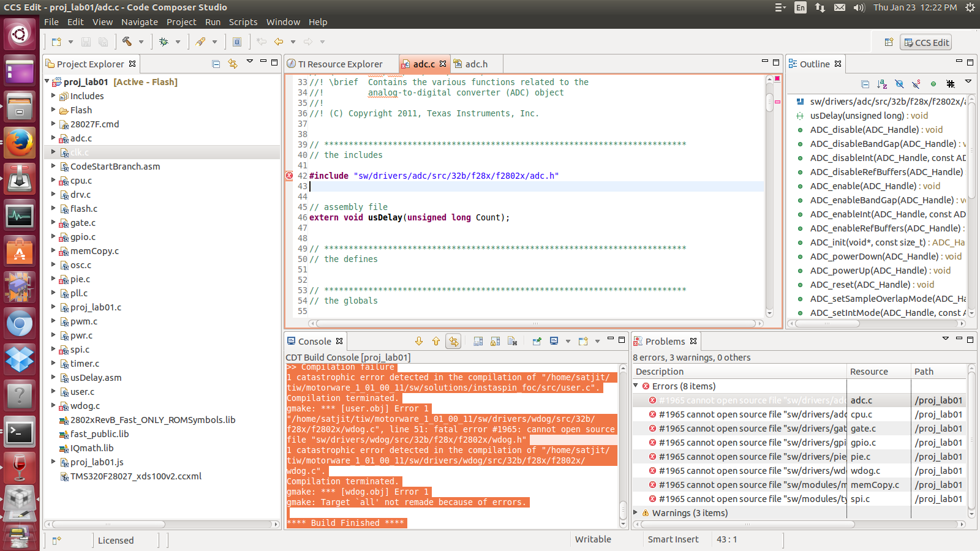980x551 pixels.
Task: Open the Project menu
Action: click(181, 21)
